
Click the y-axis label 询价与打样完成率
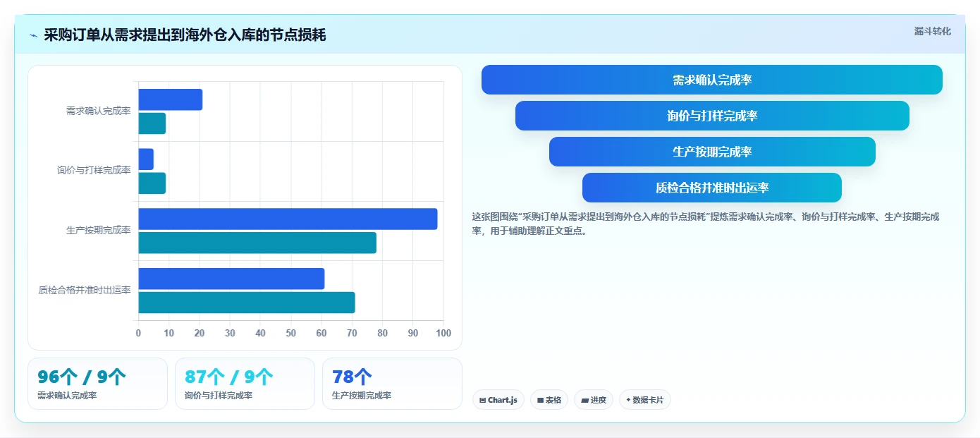click(x=94, y=171)
